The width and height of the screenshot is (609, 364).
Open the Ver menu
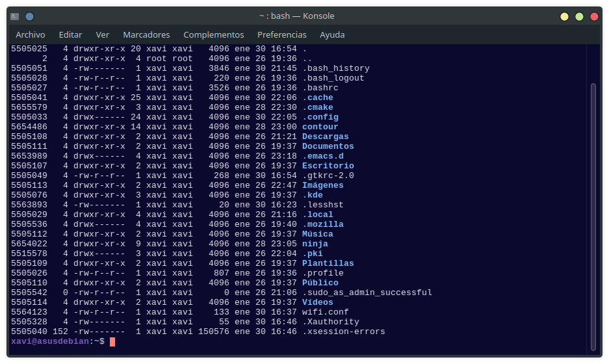[103, 34]
